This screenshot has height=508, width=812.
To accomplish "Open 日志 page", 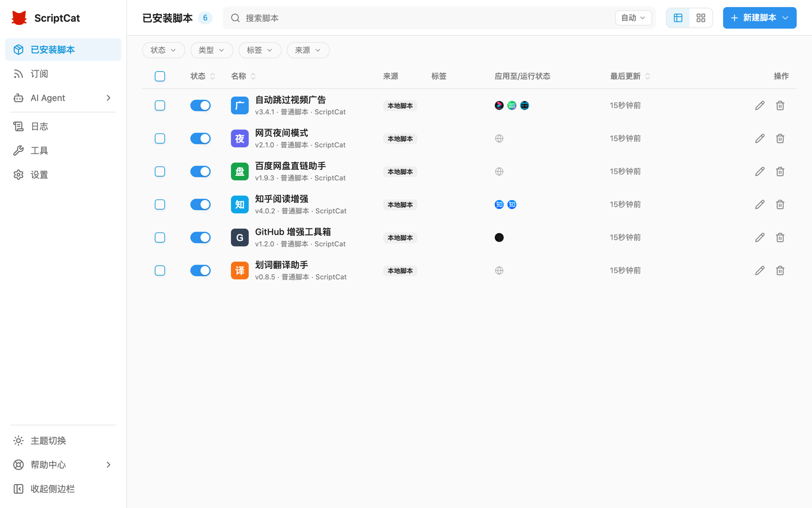I will 63,126.
